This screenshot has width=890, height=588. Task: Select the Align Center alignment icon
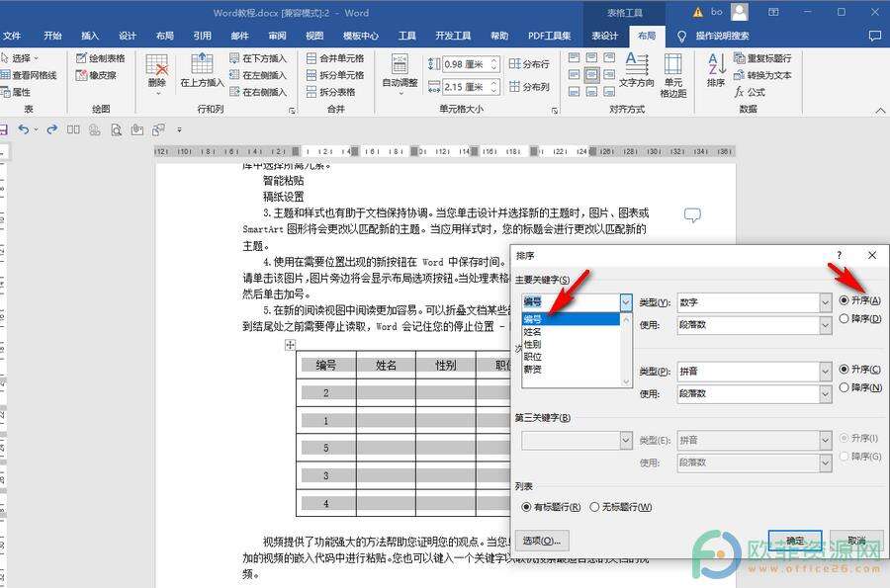(591, 74)
